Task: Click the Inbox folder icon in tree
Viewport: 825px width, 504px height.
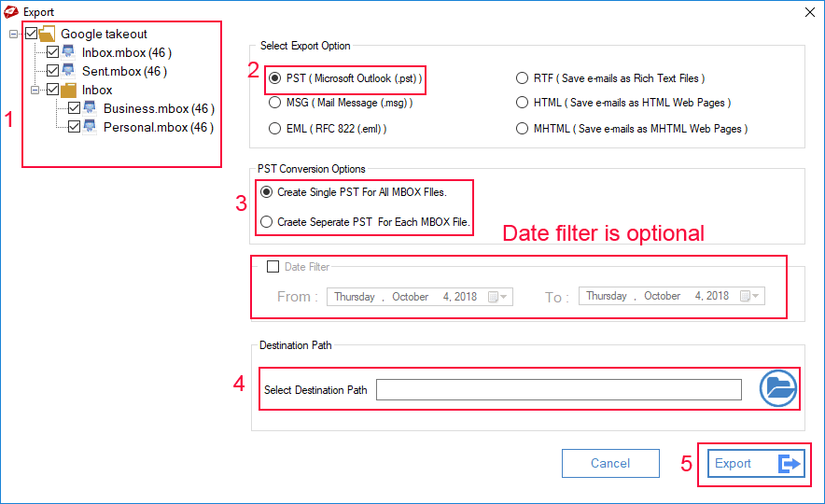Action: tap(68, 90)
